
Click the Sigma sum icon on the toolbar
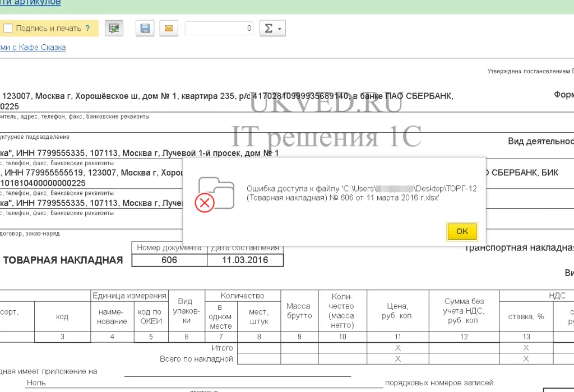tap(268, 28)
